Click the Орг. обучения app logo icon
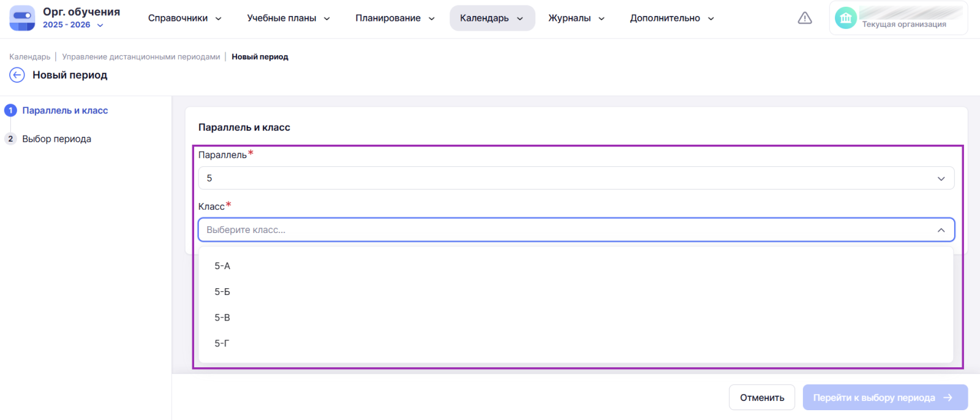Screen dimensions: 980x420 click(x=23, y=18)
